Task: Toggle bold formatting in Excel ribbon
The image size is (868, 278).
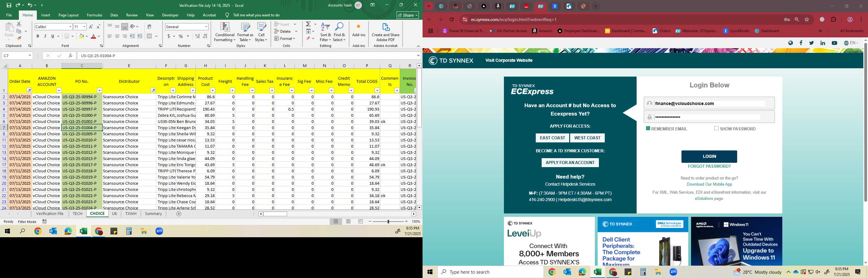Action: [38, 36]
